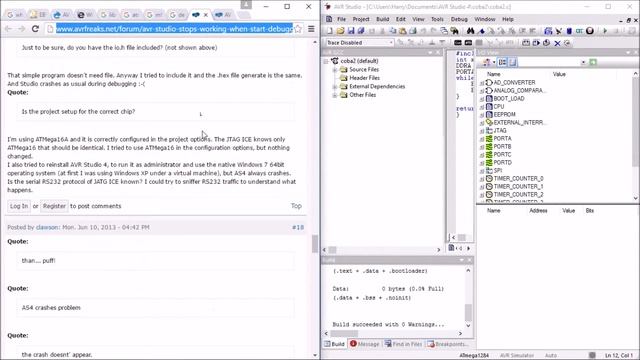Switch to the Message tab in output pane
640x360 pixels.
point(364,344)
